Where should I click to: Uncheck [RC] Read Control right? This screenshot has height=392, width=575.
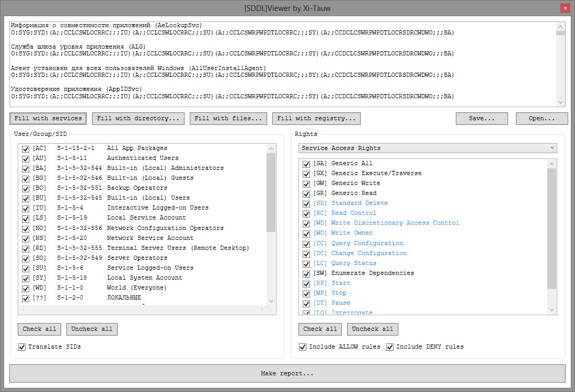(x=306, y=213)
